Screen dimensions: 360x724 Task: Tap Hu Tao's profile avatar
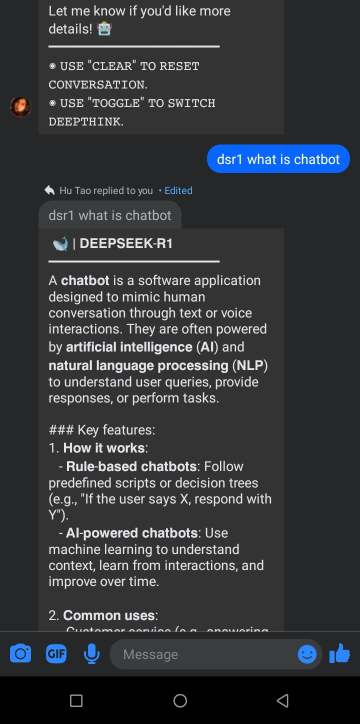click(x=20, y=107)
